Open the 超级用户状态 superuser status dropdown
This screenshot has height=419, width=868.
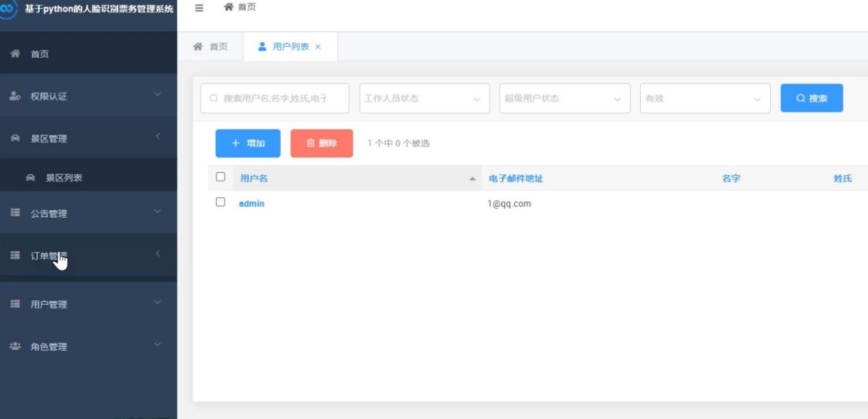[564, 98]
